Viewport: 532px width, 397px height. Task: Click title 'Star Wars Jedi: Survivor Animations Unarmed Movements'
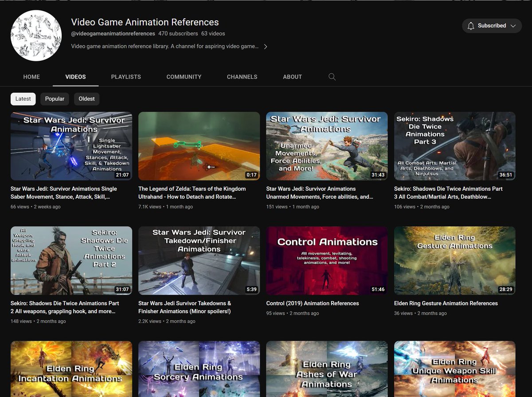(x=320, y=193)
